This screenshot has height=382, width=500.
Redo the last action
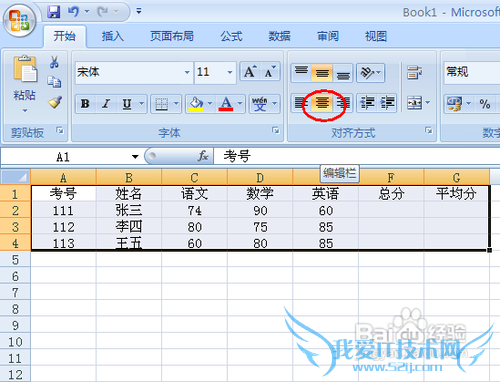103,12
